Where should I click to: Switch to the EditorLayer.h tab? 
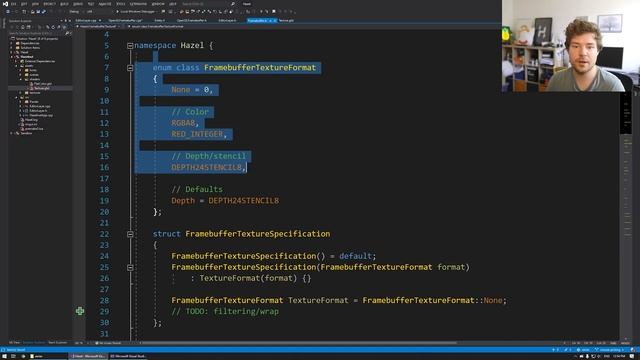click(x=227, y=20)
